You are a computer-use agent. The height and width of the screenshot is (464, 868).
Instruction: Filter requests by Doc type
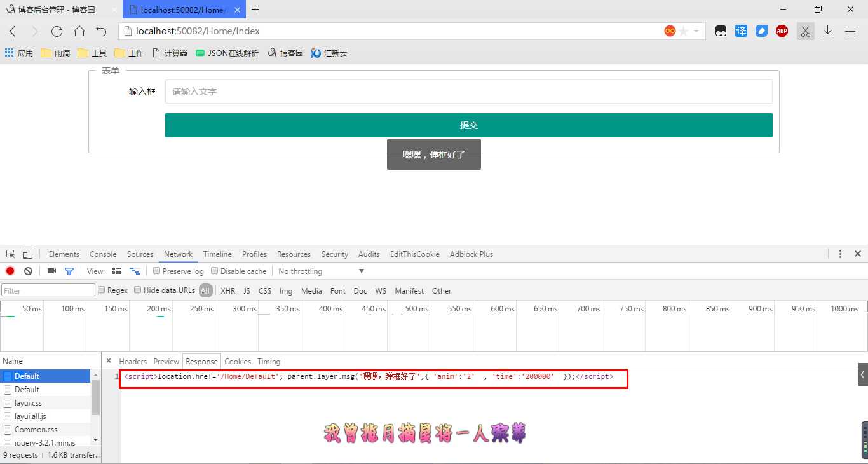[360, 291]
